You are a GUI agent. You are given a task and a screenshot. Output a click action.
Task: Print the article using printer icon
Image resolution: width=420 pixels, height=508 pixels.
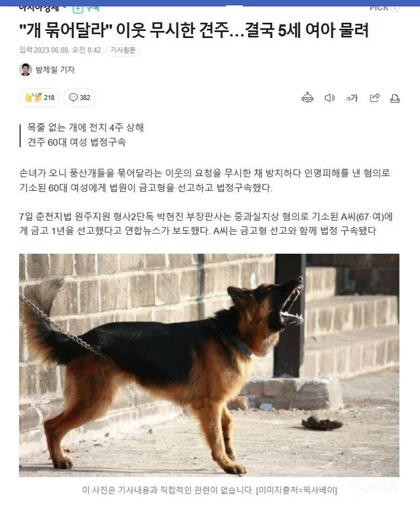pos(395,98)
